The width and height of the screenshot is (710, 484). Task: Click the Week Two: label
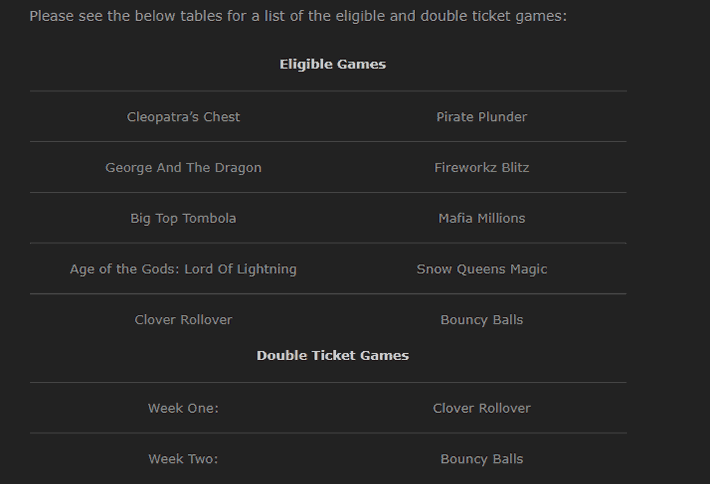183,459
